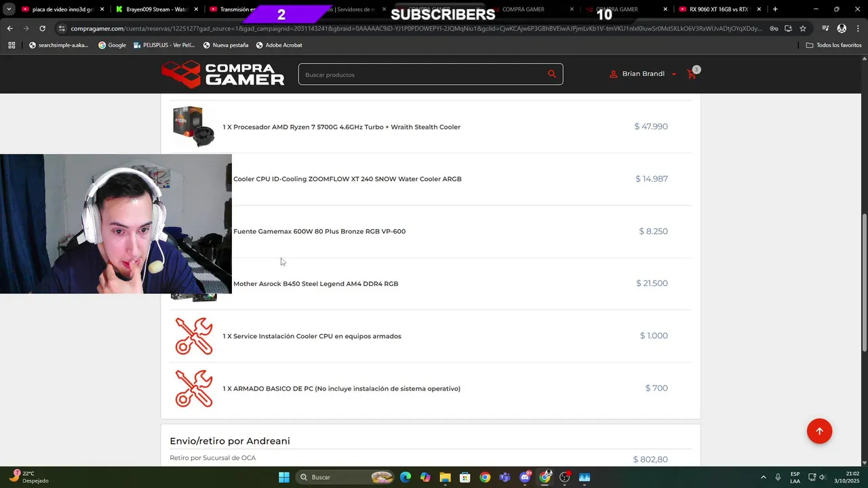Open Discord from the taskbar
868x488 pixels.
click(525, 477)
